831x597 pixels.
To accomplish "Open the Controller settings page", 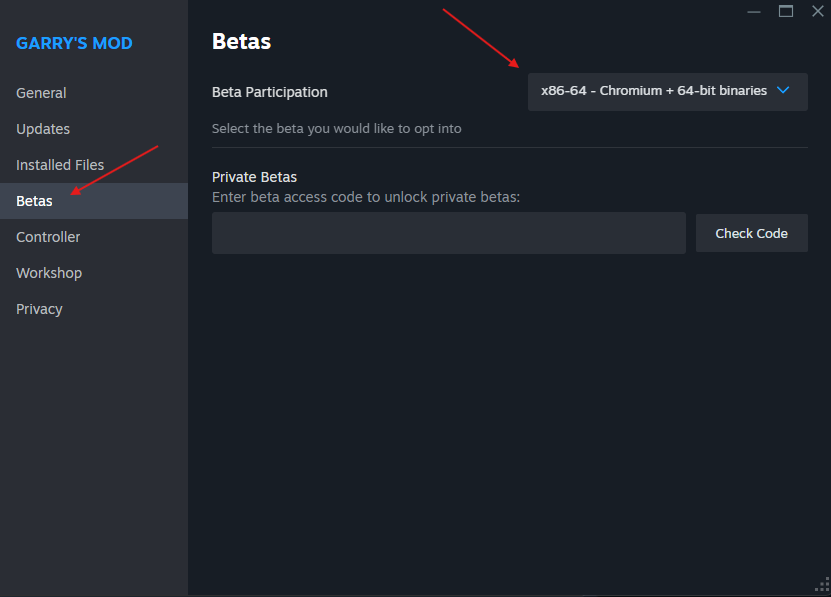I will click(x=48, y=237).
